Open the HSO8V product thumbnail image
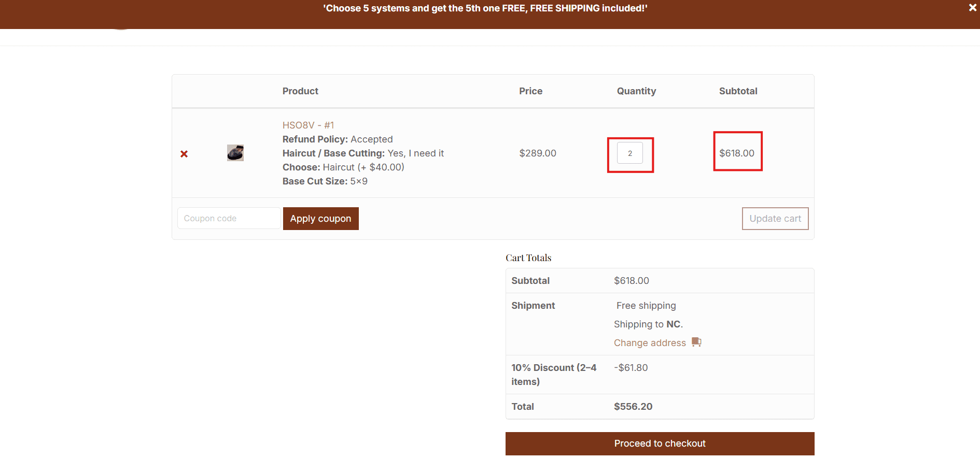This screenshot has width=980, height=473. coord(235,153)
